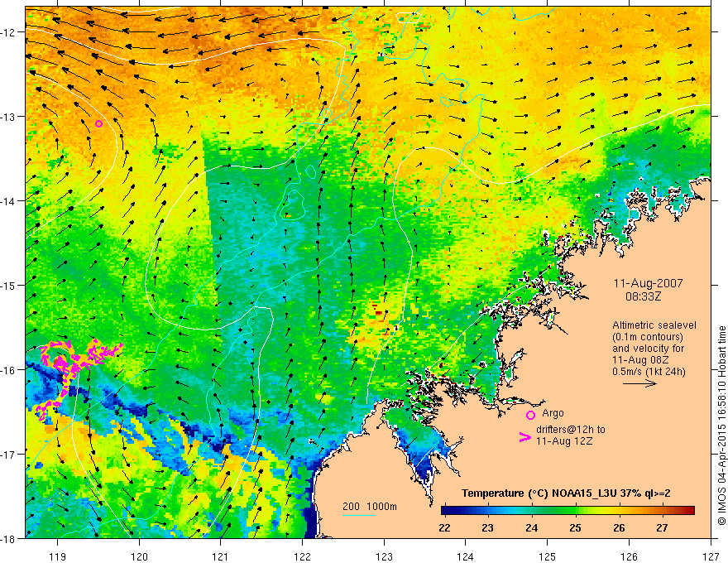Click the '(0.1m contours)' text

(x=648, y=337)
